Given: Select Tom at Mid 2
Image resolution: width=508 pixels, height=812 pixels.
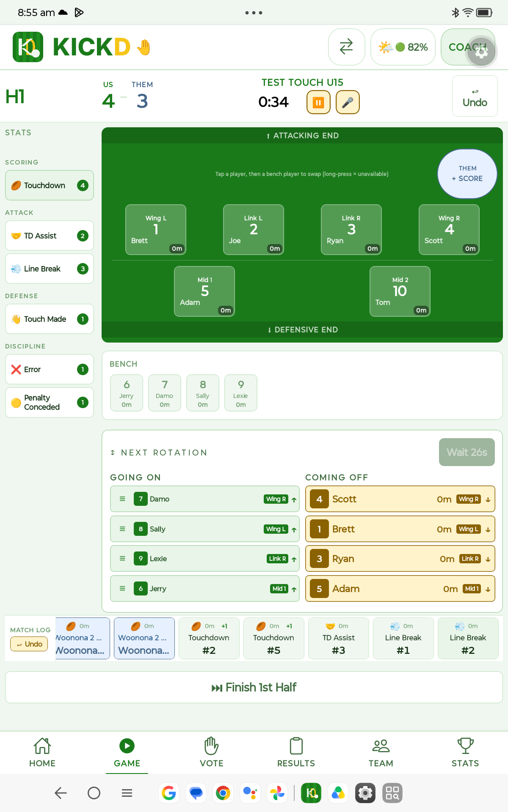Looking at the screenshot, I should tap(400, 291).
